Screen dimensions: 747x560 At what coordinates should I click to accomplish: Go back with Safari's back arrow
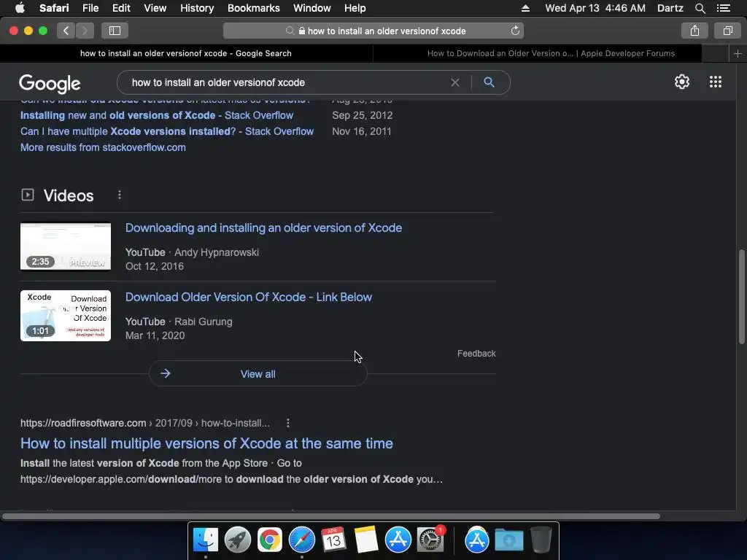[66, 31]
